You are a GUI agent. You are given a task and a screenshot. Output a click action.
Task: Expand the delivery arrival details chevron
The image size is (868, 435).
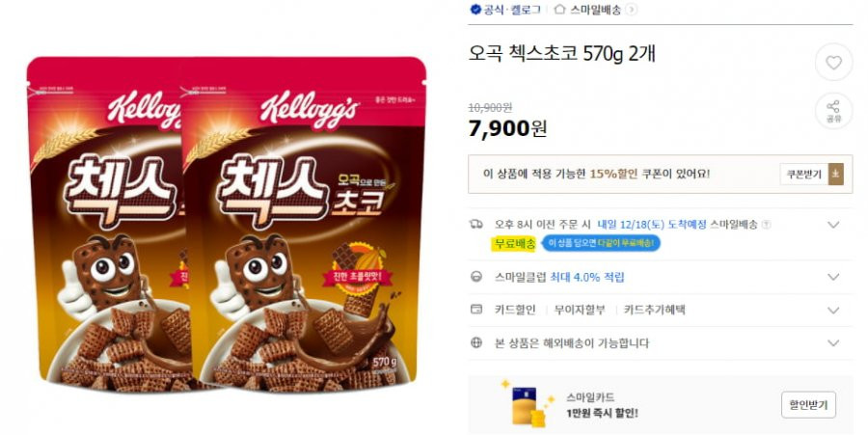(833, 225)
